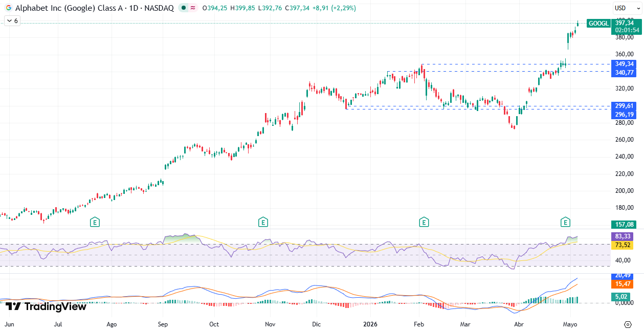Click the 180,00 price scale label
Image resolution: width=644 pixels, height=331 pixels.
point(625,208)
